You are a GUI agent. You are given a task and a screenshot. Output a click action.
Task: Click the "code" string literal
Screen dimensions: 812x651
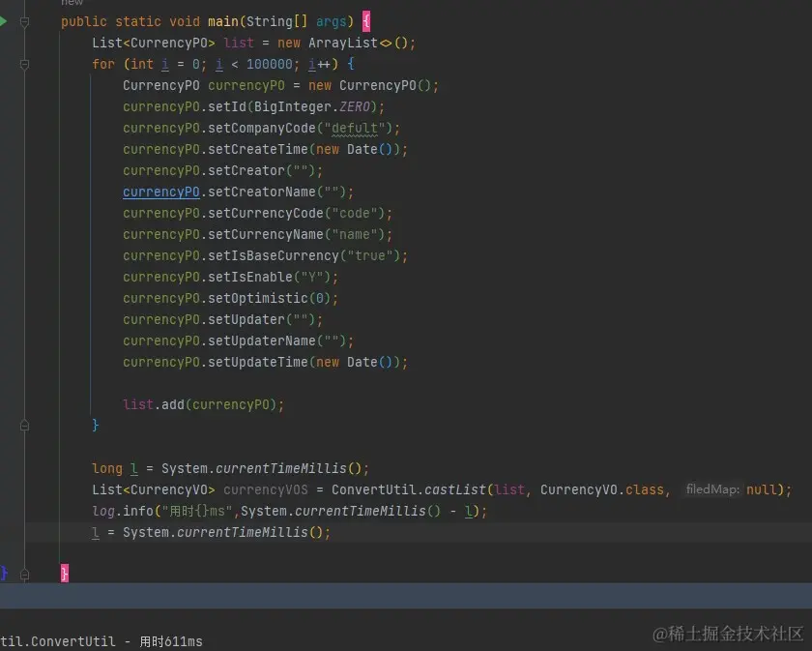click(355, 213)
